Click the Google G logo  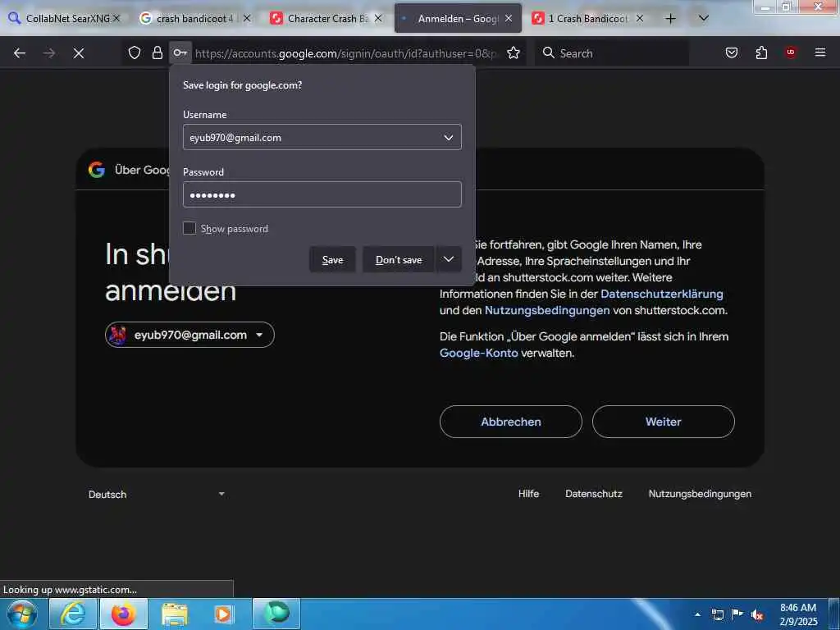[97, 170]
